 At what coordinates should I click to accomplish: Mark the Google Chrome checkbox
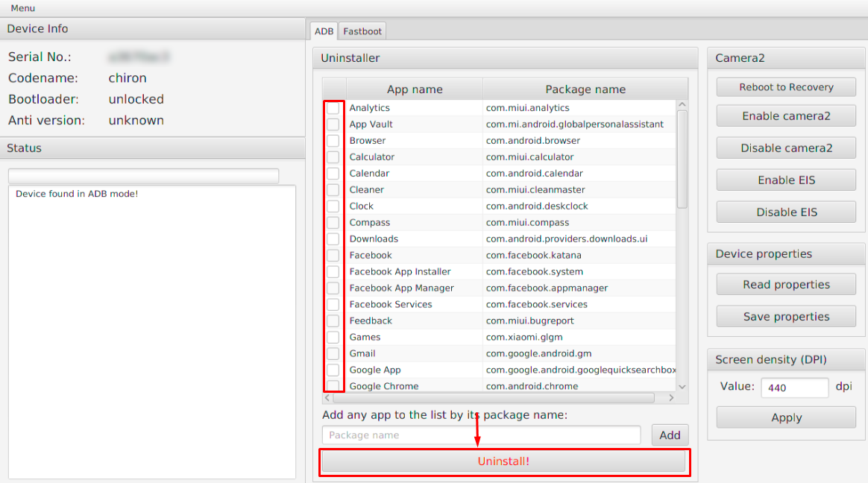[x=333, y=386]
